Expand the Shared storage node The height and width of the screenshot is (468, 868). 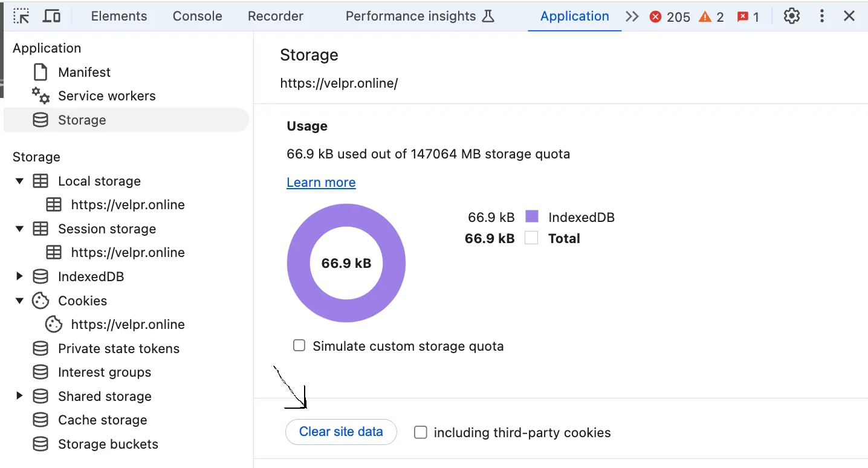click(x=19, y=396)
